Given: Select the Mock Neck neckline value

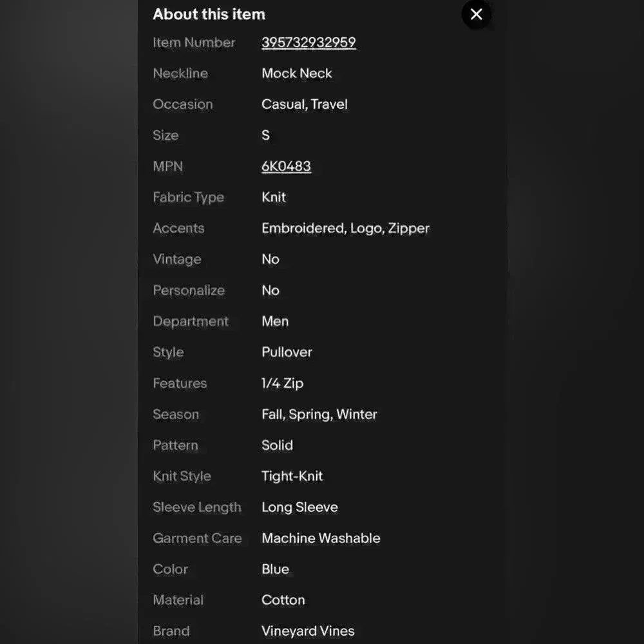Looking at the screenshot, I should point(297,73).
